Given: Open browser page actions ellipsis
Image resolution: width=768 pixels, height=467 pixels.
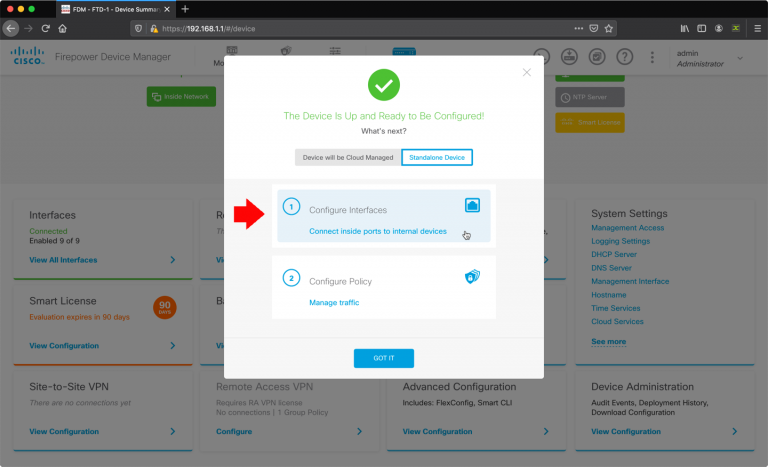Looking at the screenshot, I should point(578,28).
